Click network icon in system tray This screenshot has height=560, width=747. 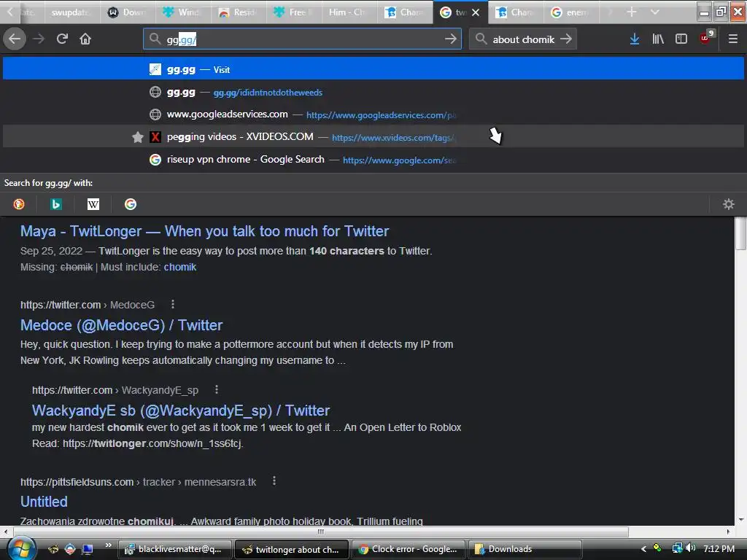tap(677, 548)
